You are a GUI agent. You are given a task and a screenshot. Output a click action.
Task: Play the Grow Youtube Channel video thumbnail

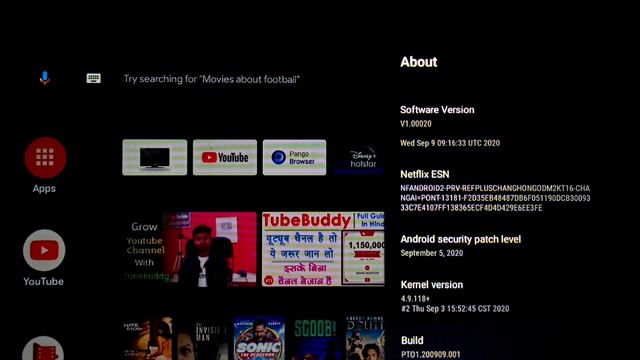190,249
